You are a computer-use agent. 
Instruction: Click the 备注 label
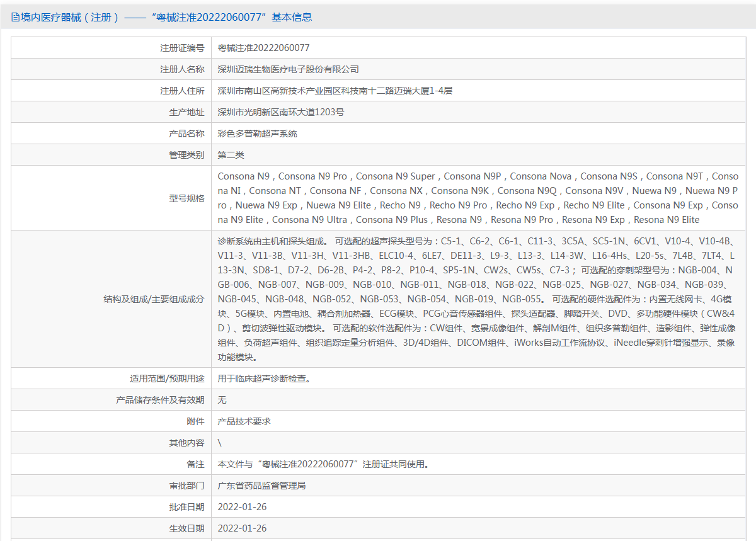coord(196,464)
